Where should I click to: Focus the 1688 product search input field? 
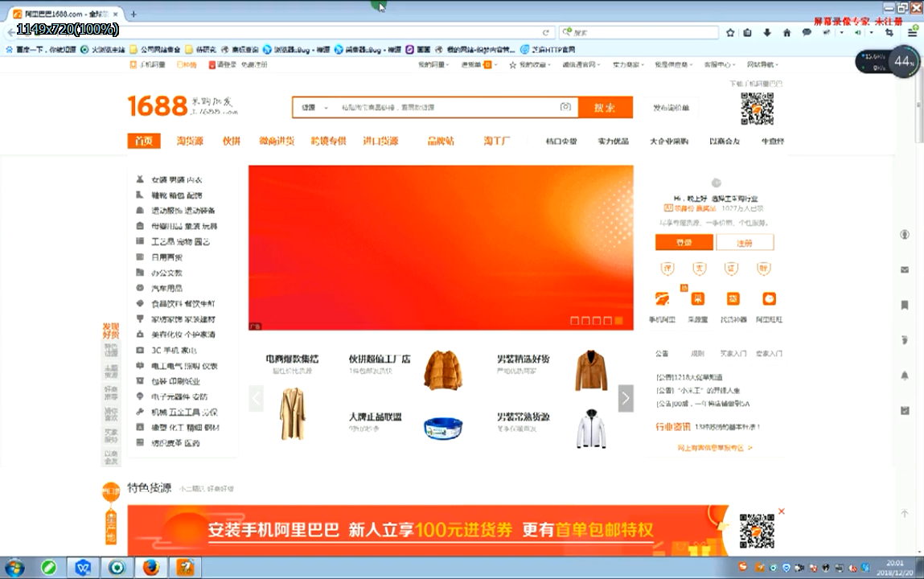[x=446, y=107]
